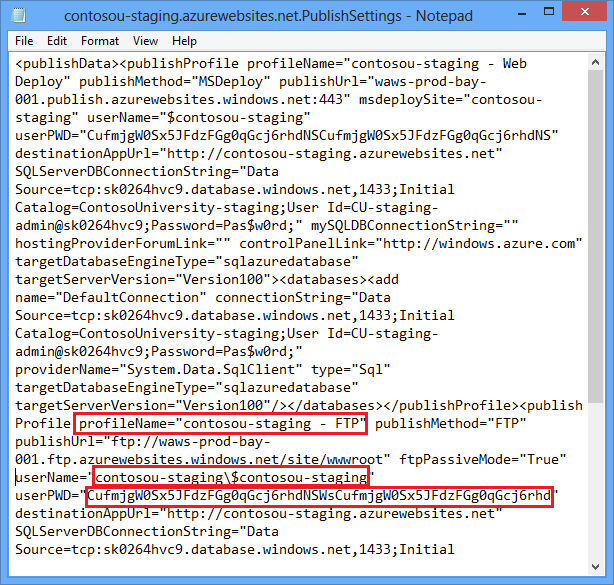Click the FTP userName value contosou-staging\$contosou-staging
The width and height of the screenshot is (614, 585).
pyautogui.click(x=231, y=477)
